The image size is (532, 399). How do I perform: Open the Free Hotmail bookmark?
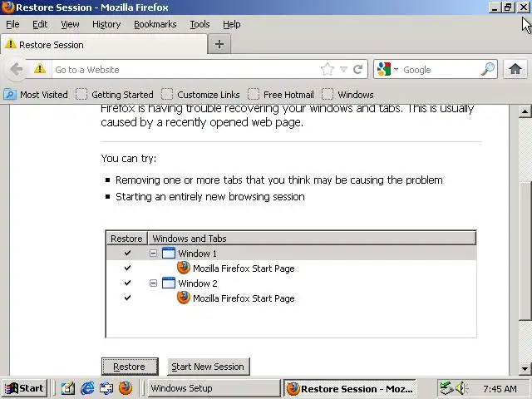tap(281, 95)
